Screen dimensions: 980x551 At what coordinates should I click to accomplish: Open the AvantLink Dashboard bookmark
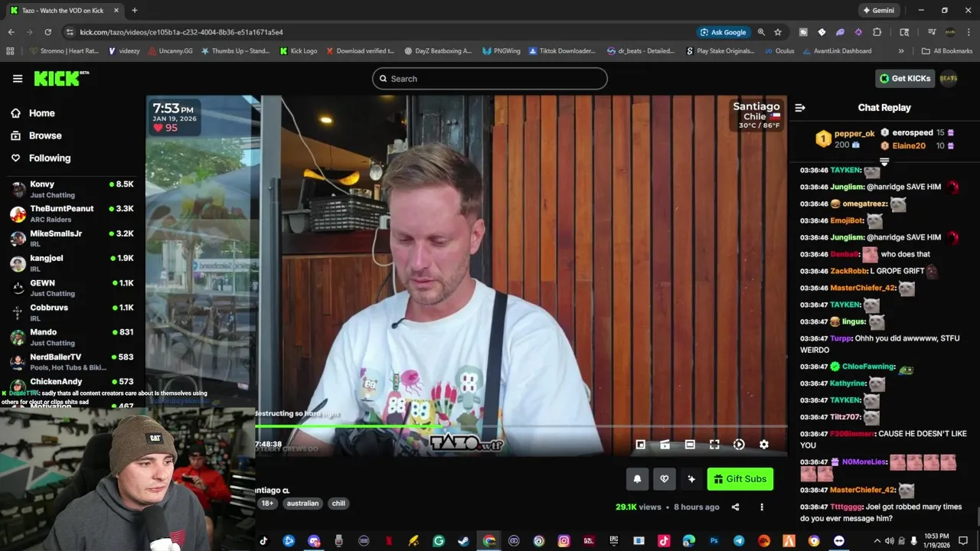pyautogui.click(x=837, y=51)
